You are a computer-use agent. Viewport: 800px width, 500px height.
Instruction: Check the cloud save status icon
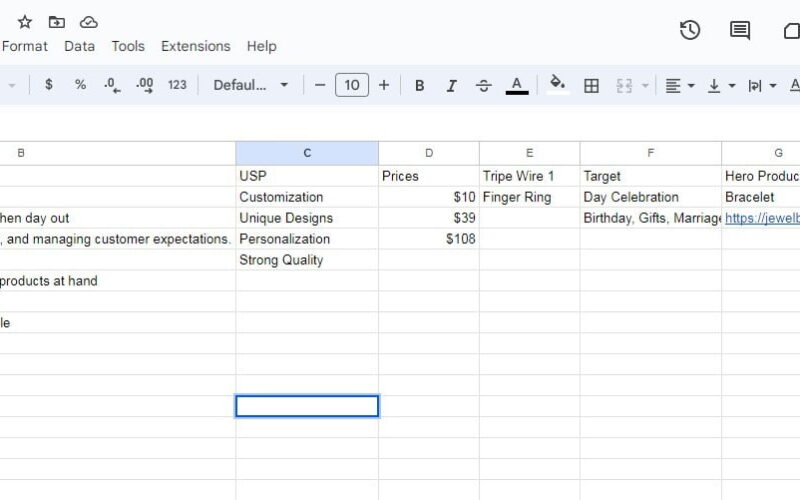point(89,22)
